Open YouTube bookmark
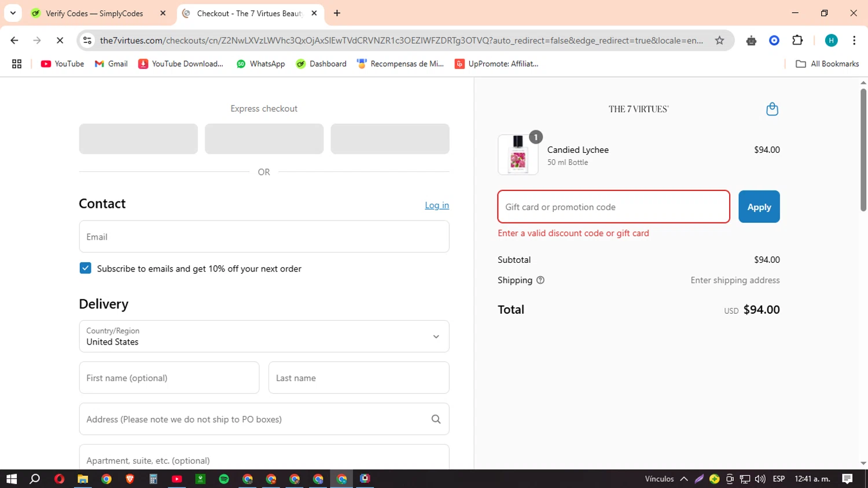Viewport: 868px width, 488px height. pos(62,64)
